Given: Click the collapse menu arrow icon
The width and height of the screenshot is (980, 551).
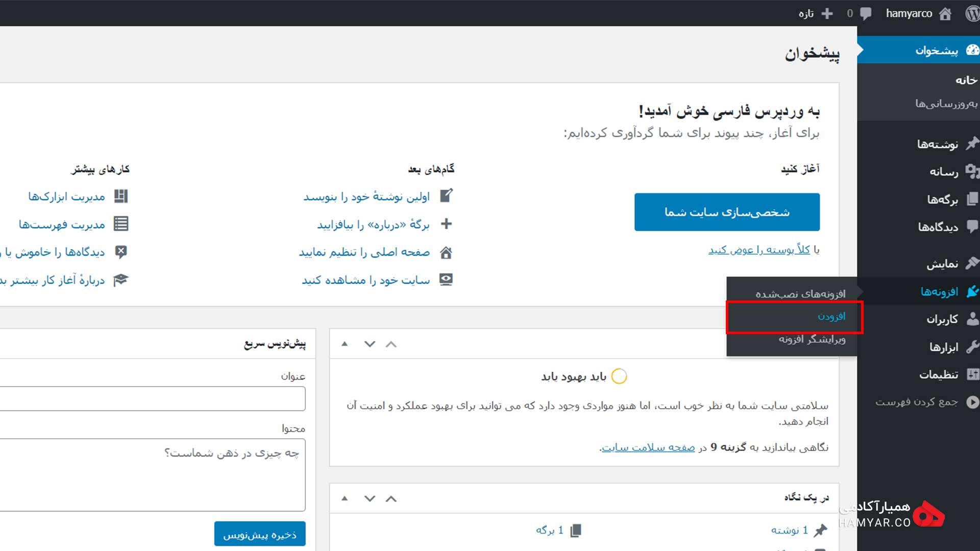Looking at the screenshot, I should point(972,402).
